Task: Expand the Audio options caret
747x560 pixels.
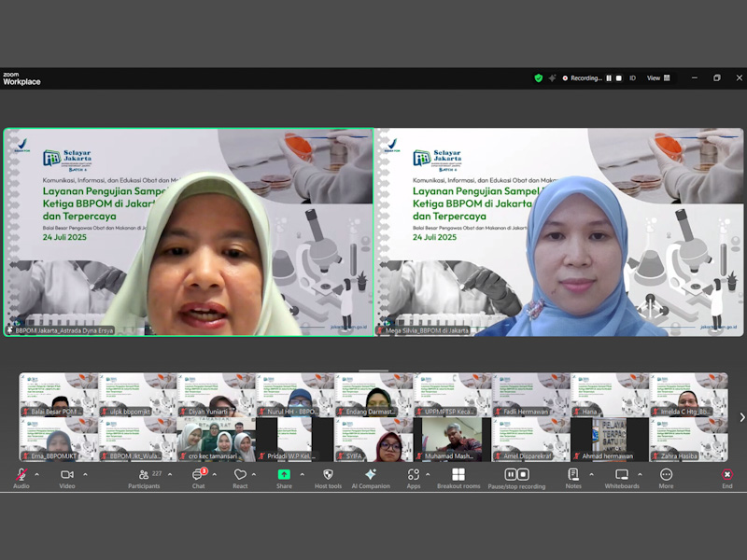Action: pyautogui.click(x=36, y=474)
